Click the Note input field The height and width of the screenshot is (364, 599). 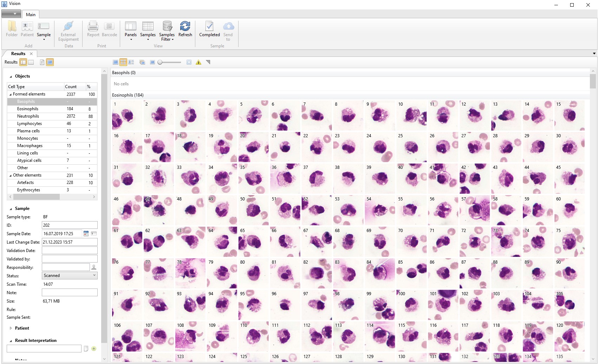tap(70, 293)
